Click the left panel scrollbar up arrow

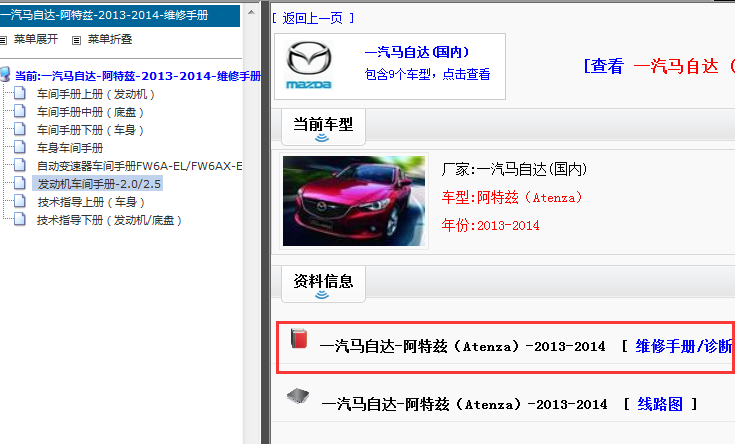251,12
